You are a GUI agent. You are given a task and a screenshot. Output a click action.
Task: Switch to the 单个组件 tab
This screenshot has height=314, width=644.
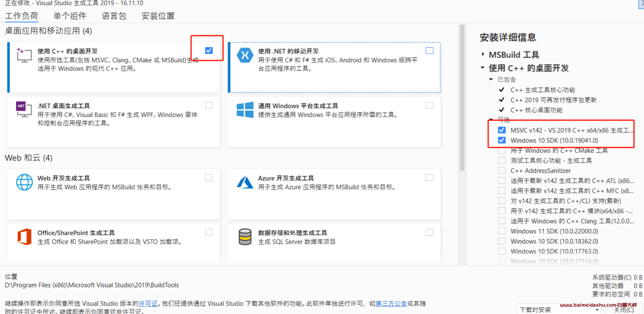point(70,16)
